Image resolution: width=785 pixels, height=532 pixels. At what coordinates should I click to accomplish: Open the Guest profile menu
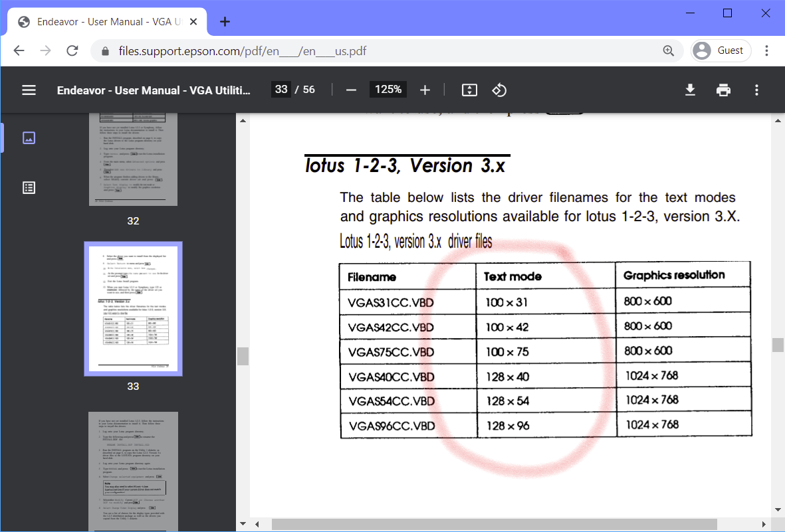721,50
